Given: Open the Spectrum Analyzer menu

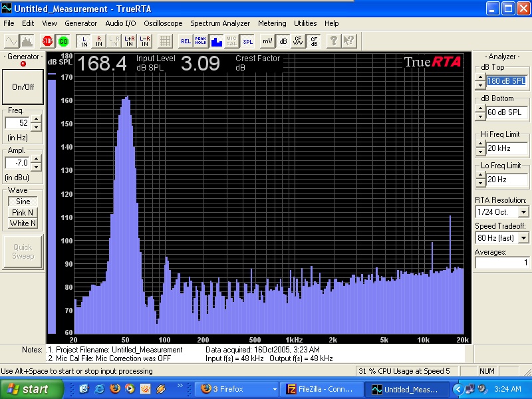Looking at the screenshot, I should 220,23.
